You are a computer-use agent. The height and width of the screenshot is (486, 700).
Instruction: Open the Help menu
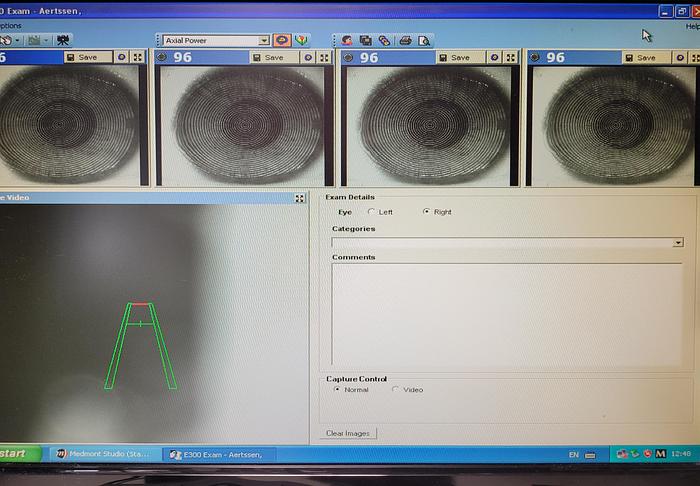point(692,26)
